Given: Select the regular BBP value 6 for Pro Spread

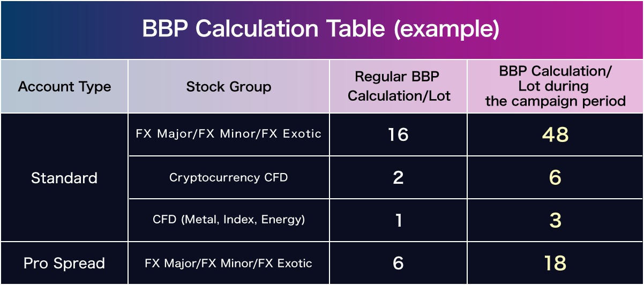Looking at the screenshot, I should (398, 264).
